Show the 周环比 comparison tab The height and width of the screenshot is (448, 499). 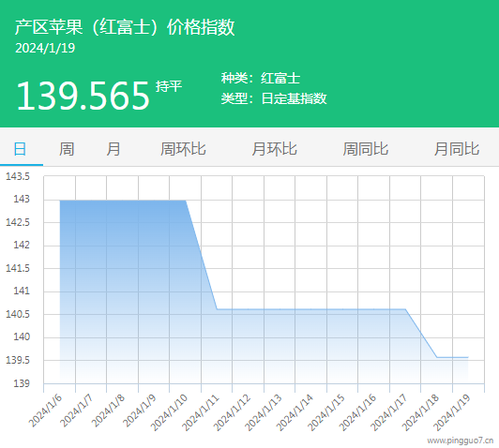[183, 149]
